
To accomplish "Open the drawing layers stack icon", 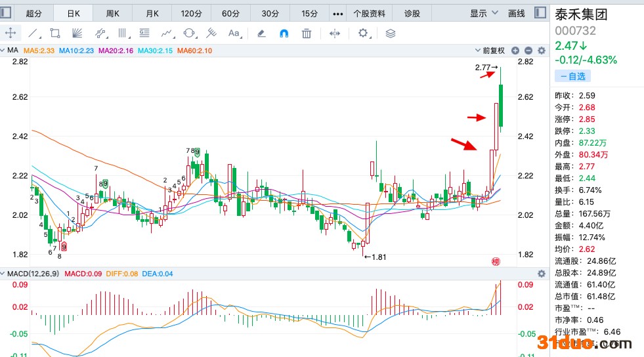I will click(391, 33).
